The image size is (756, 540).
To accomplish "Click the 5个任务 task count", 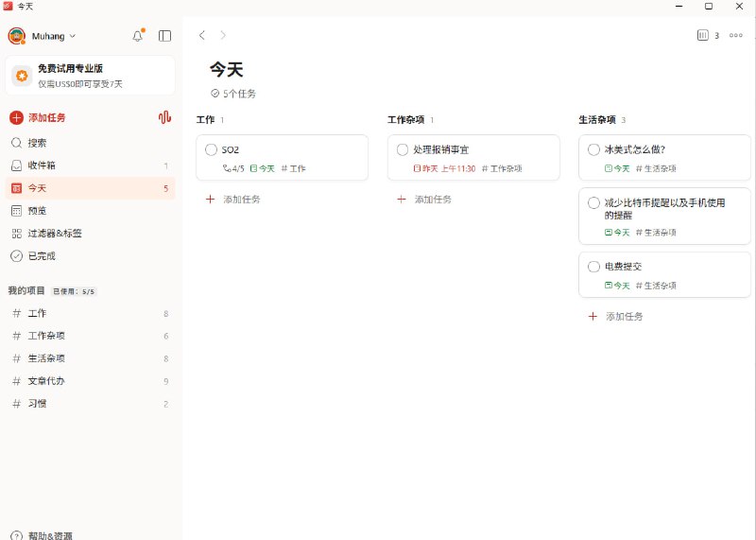I will 233,94.
